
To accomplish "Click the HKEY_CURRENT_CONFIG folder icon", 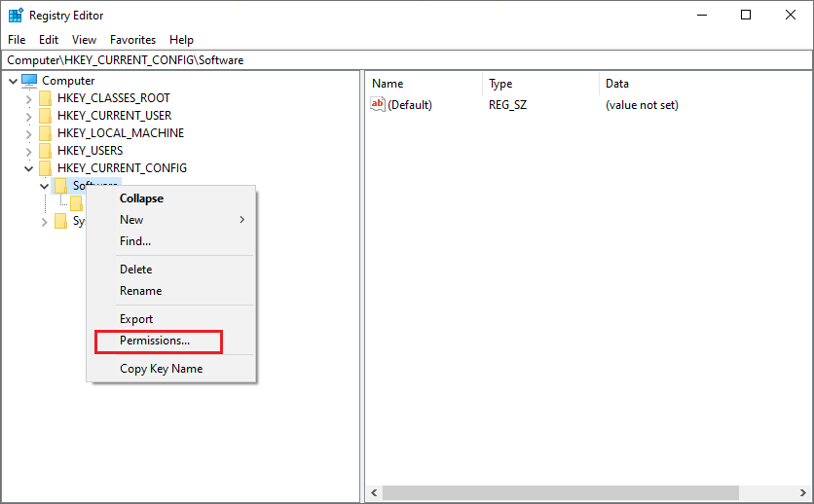I will click(x=45, y=168).
